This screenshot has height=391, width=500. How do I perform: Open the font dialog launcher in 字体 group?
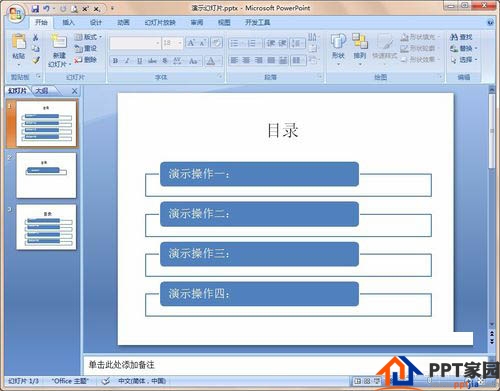[x=220, y=76]
